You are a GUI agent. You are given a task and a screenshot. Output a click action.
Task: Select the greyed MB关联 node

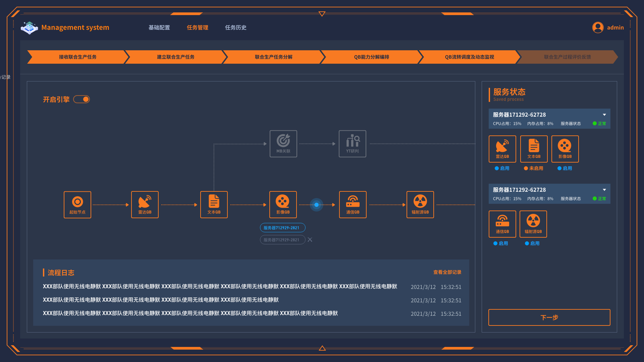coord(283,144)
